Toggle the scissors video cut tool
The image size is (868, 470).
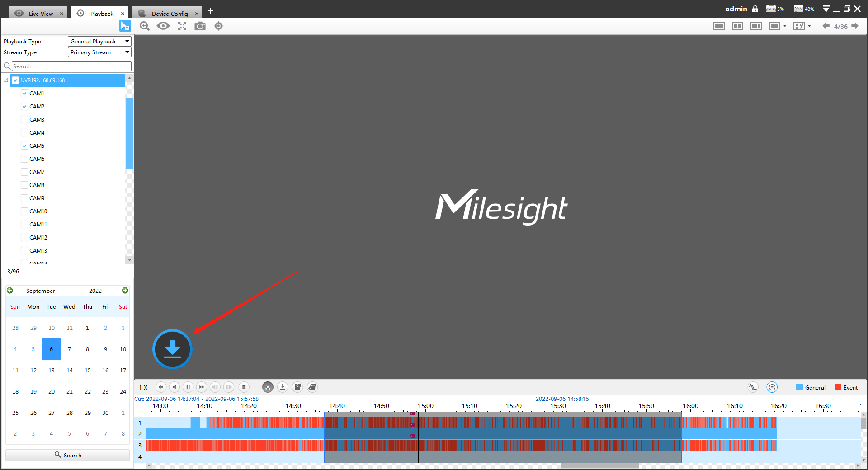pos(268,387)
